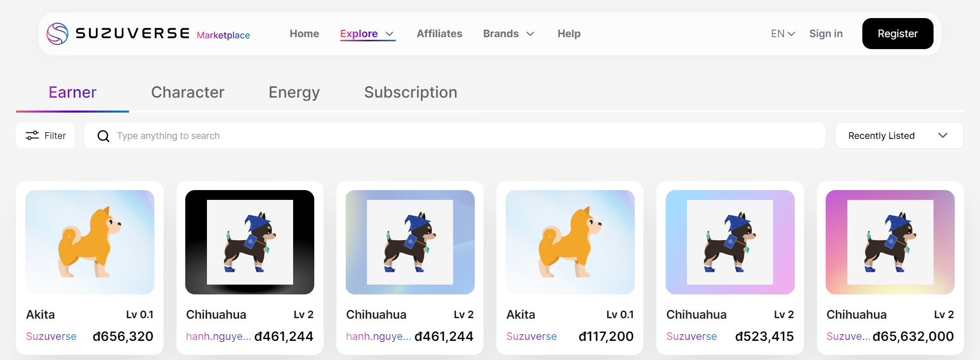Click the hanh.nguye... seller link on the black-background Chihuahua card

218,336
